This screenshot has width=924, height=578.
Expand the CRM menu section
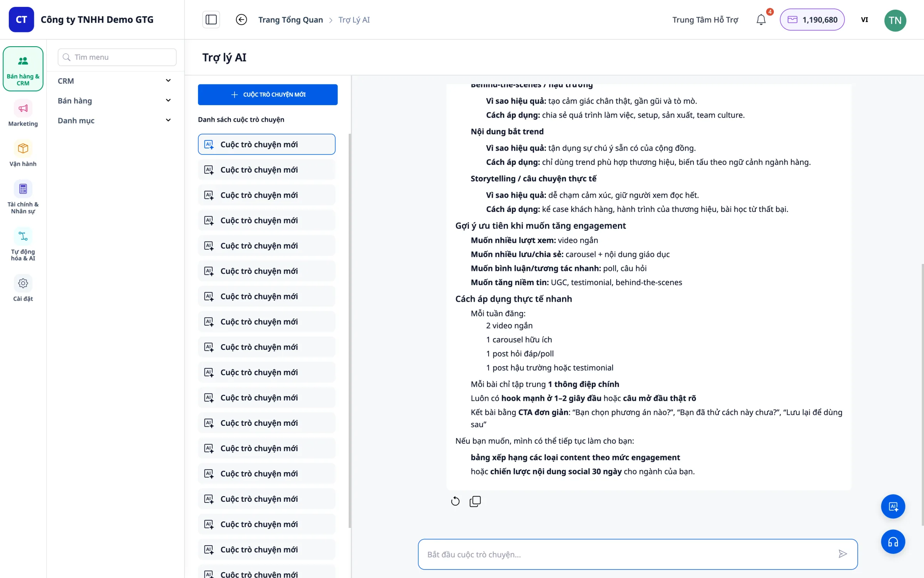(115, 81)
